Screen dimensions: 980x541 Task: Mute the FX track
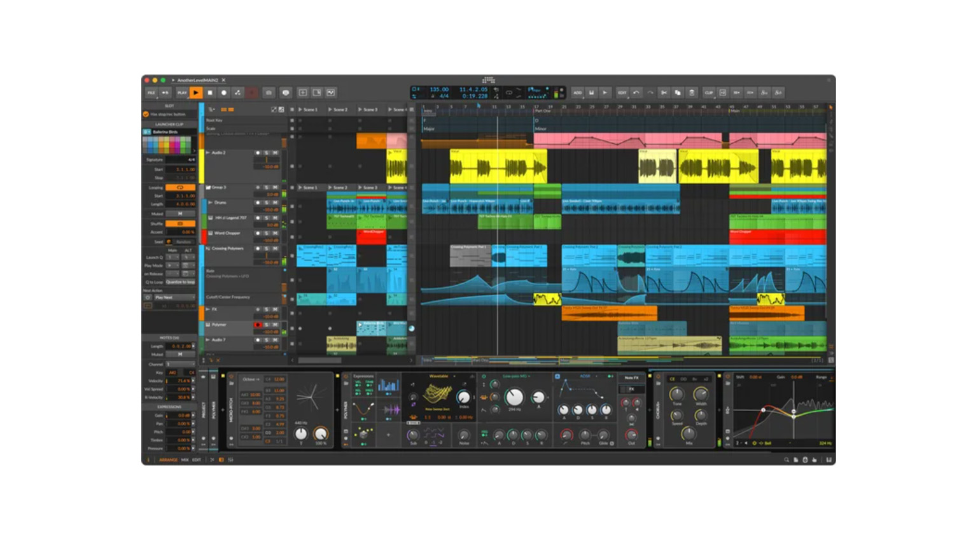[x=275, y=309]
